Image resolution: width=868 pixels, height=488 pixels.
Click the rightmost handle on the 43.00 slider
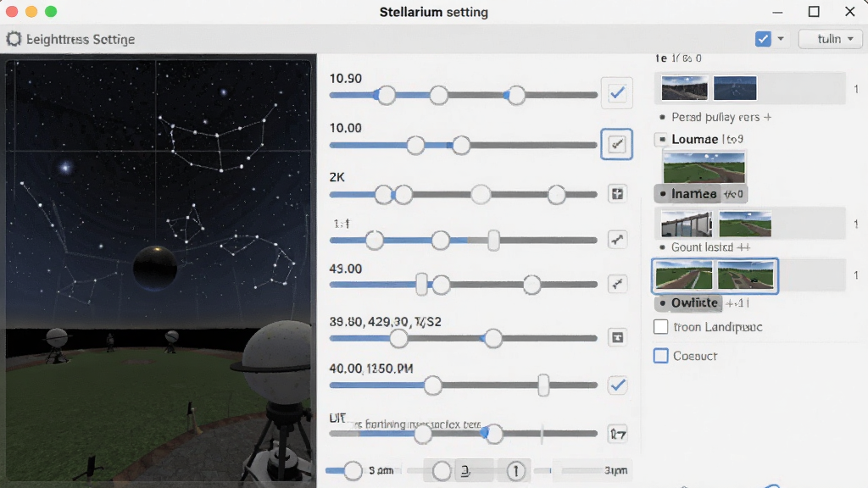point(531,285)
